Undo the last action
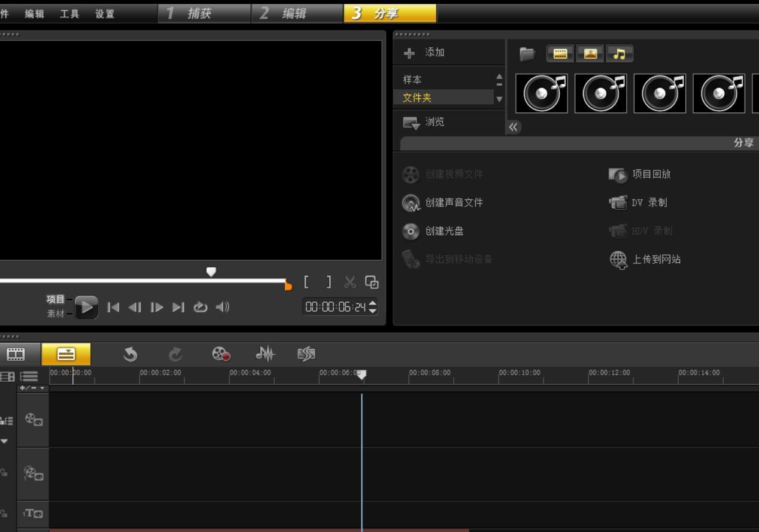 (x=130, y=355)
